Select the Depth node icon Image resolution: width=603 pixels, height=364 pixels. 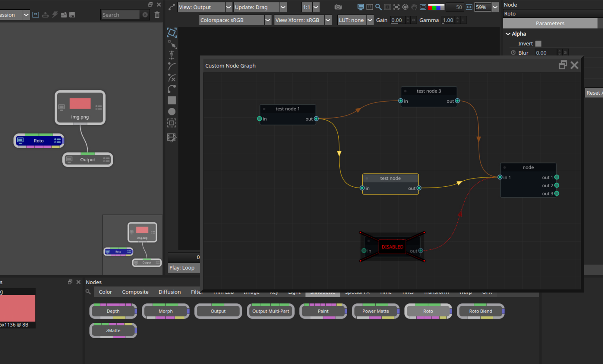[x=113, y=311]
